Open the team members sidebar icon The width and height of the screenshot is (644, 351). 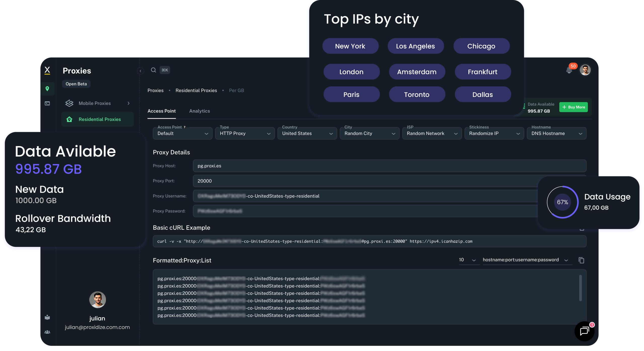(x=47, y=332)
